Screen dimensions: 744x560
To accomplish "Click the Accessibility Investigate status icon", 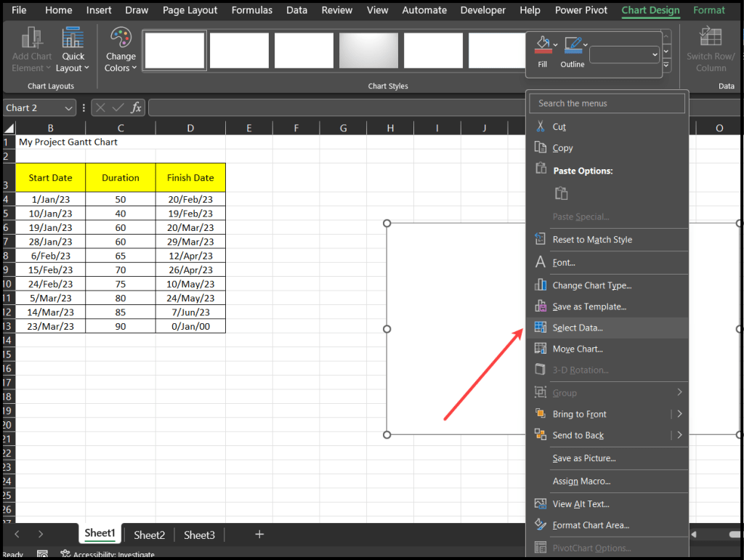I will click(65, 554).
